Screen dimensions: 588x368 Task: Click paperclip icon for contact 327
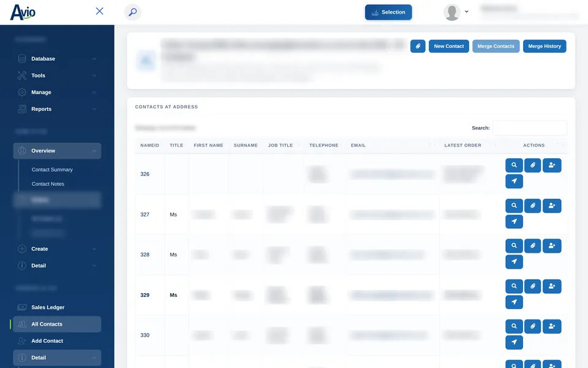coord(532,206)
